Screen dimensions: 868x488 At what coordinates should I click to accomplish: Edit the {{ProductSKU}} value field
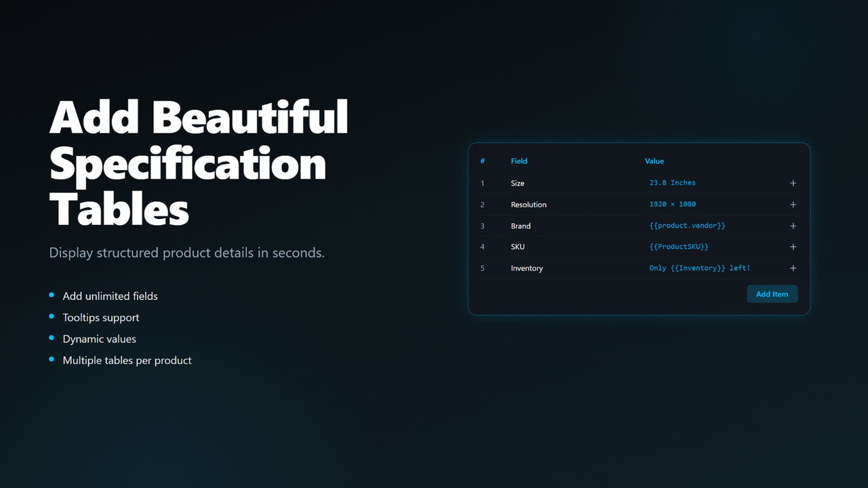tap(679, 247)
